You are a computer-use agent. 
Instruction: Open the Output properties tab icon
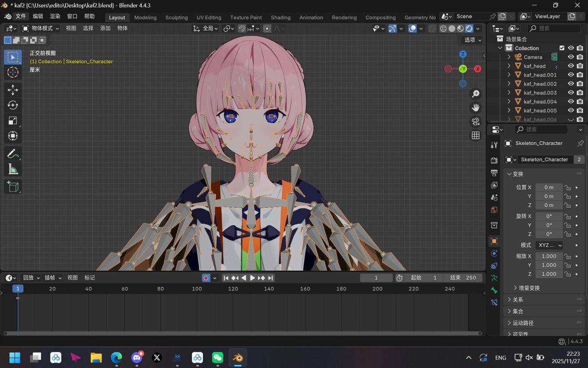(x=494, y=173)
